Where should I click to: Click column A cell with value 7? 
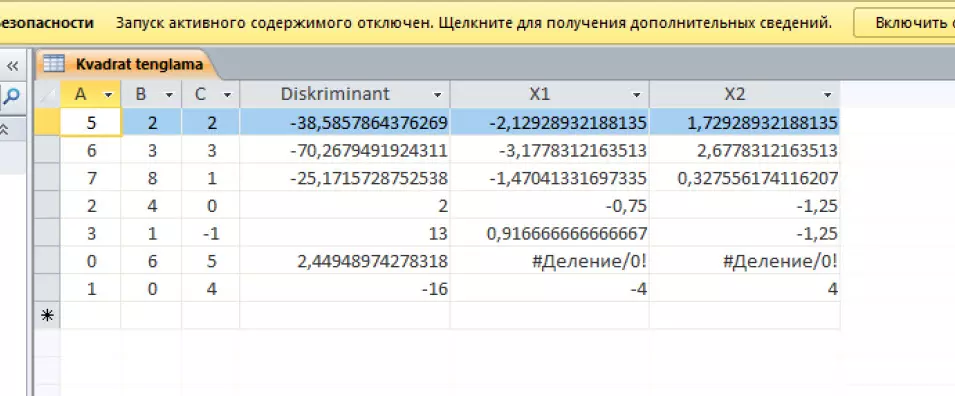point(91,178)
